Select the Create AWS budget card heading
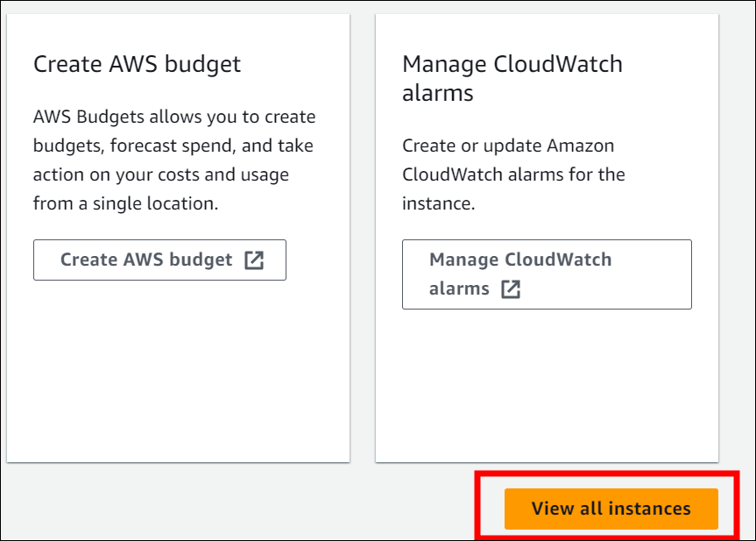756x541 pixels. coord(137,64)
